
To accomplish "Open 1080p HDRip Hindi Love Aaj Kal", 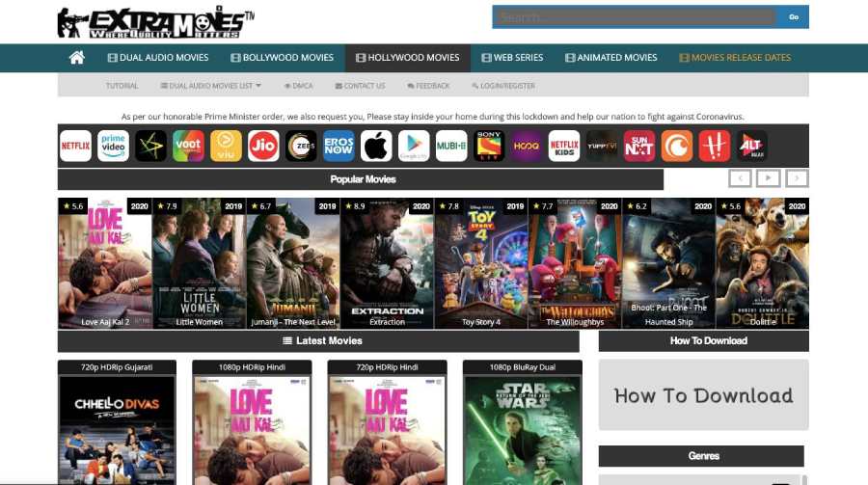I will (x=252, y=423).
